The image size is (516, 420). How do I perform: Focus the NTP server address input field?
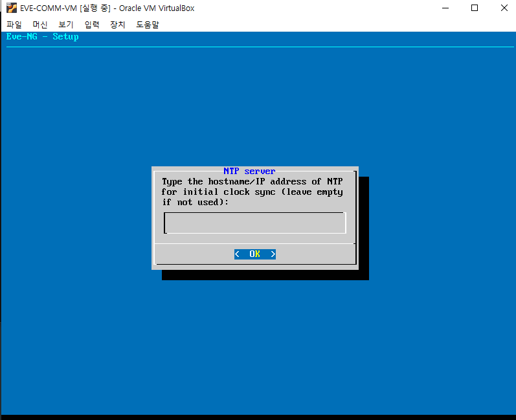(254, 223)
